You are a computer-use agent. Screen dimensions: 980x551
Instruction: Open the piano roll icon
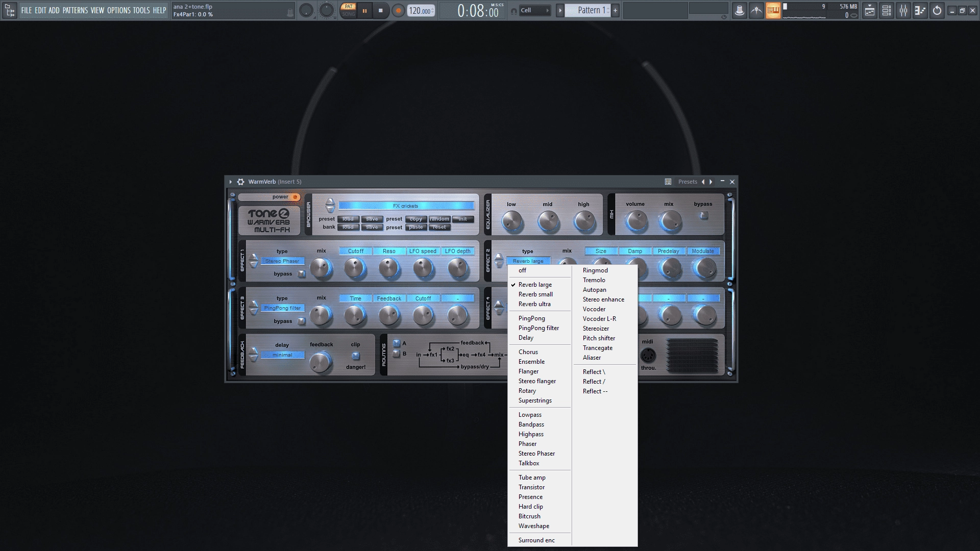[x=920, y=10]
